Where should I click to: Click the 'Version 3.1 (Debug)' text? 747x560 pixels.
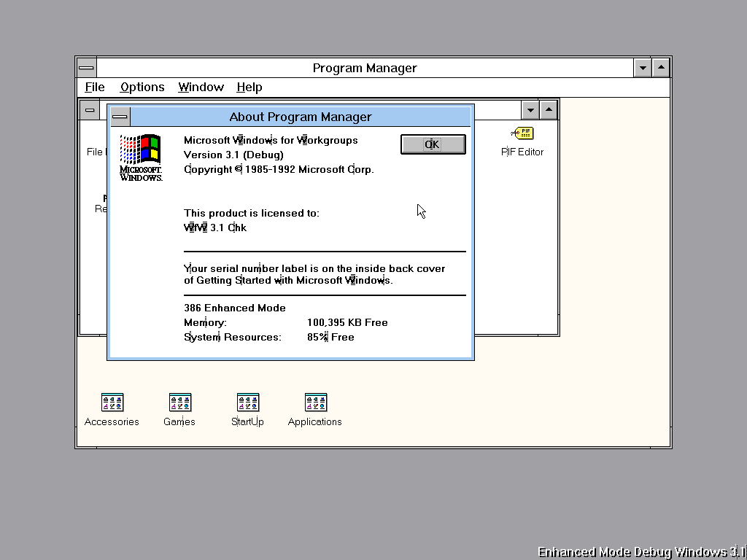(x=233, y=155)
